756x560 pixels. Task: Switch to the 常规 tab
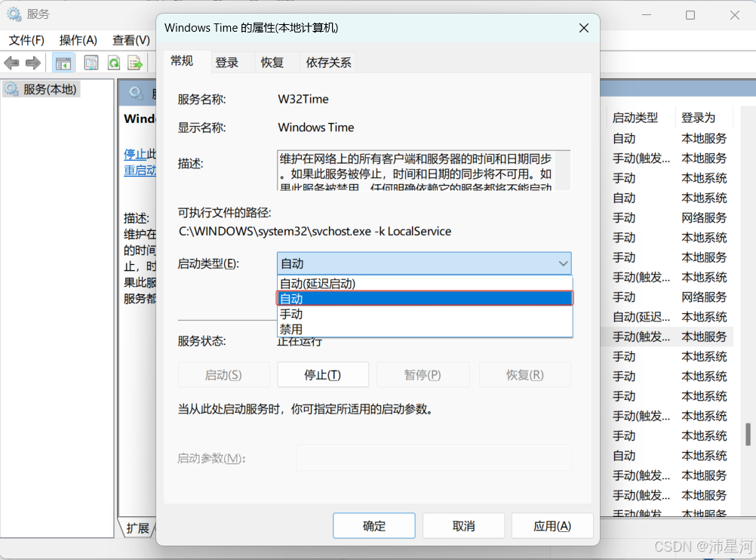coord(182,61)
